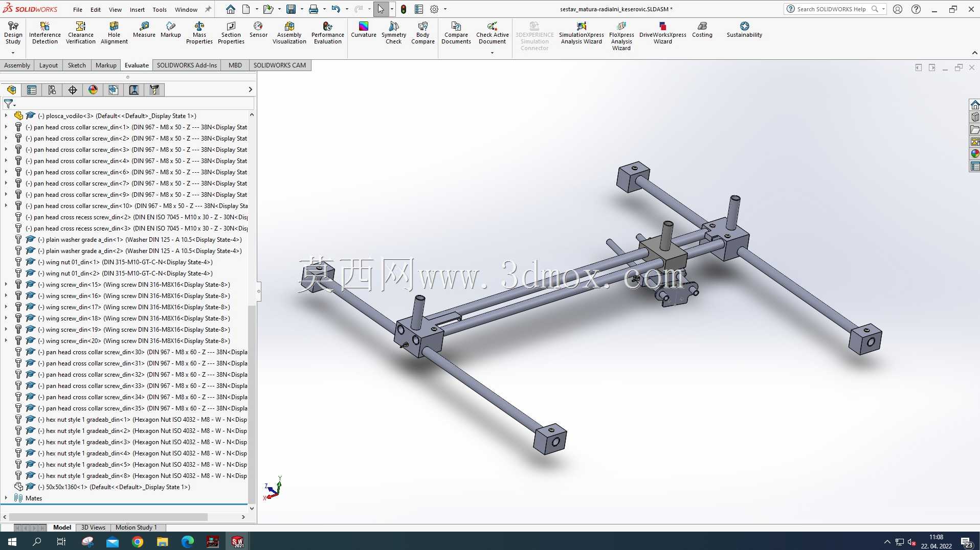Select wing nut 01_din<1> component
This screenshot has height=550, width=980.
[125, 262]
